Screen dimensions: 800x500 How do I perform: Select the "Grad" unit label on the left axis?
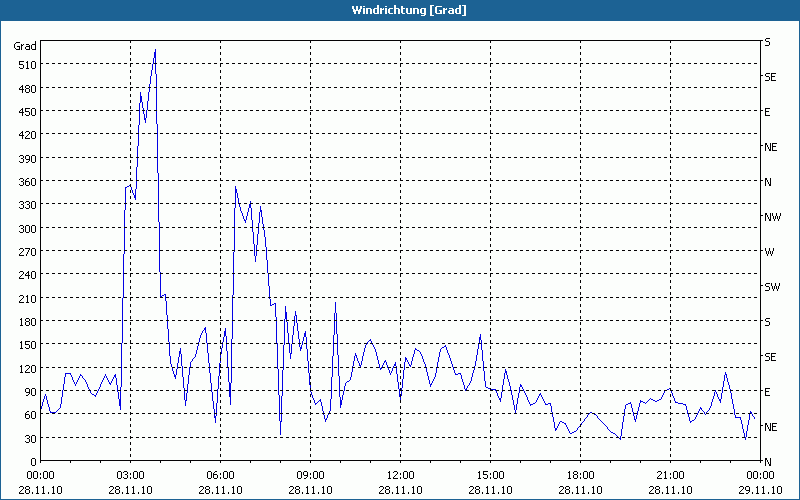pos(25,46)
